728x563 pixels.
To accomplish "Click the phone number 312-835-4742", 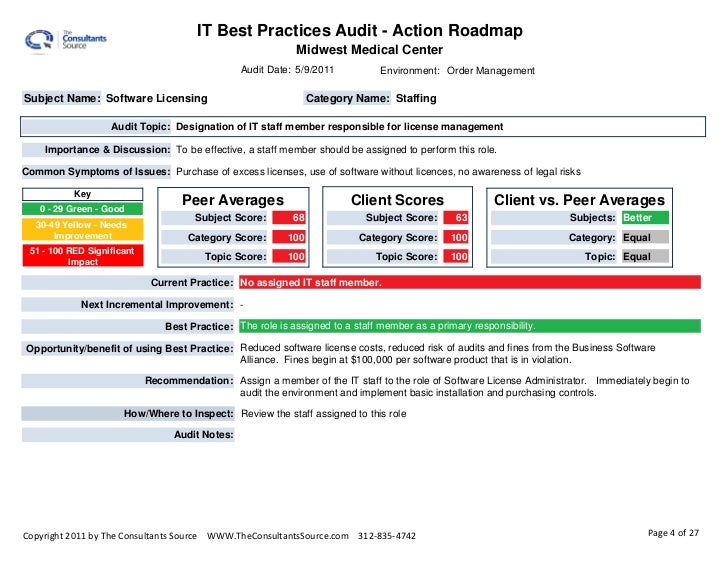I will coord(387,536).
